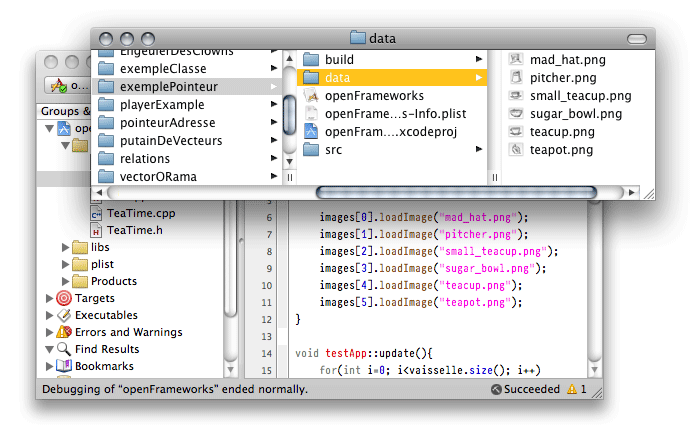Image resolution: width=693 pixels, height=448 pixels.
Task: Click the Find Results magnifier icon
Action: [64, 349]
